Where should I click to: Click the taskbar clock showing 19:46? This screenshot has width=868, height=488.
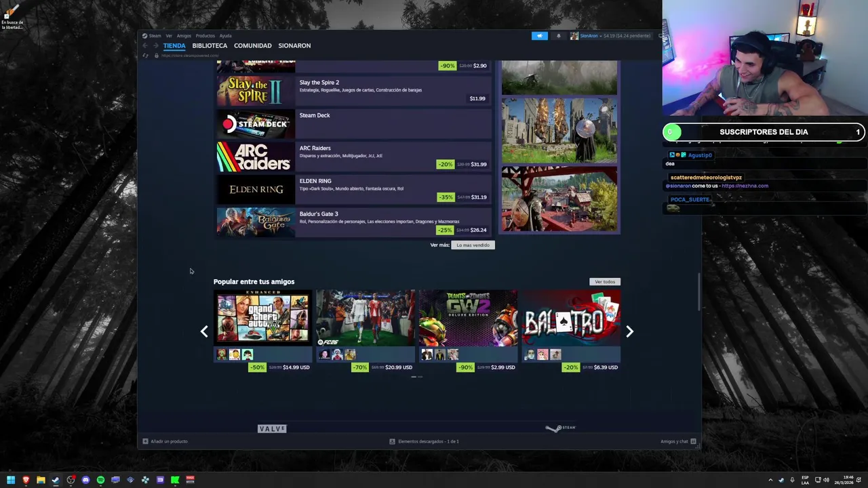pos(845,480)
